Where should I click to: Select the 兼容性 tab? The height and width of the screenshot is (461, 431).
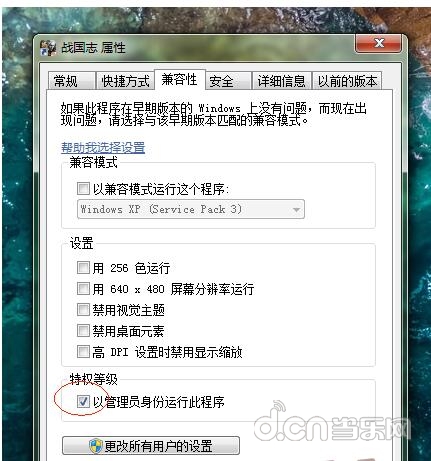[x=180, y=80]
